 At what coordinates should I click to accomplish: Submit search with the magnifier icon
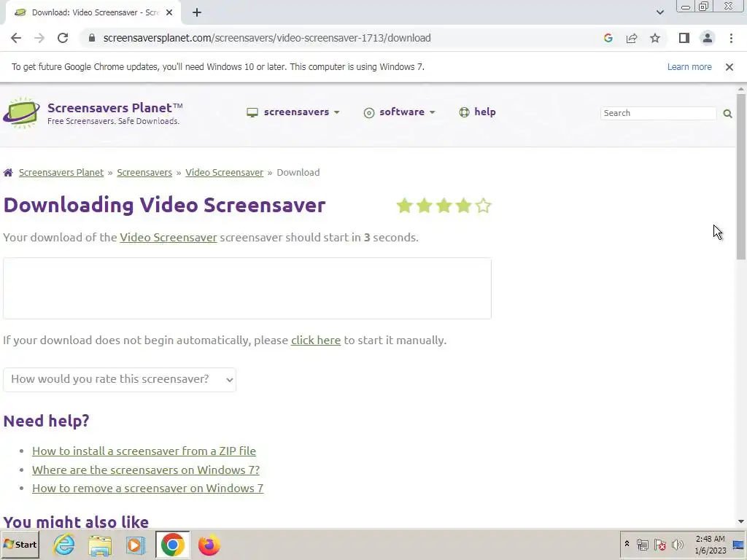tap(727, 113)
